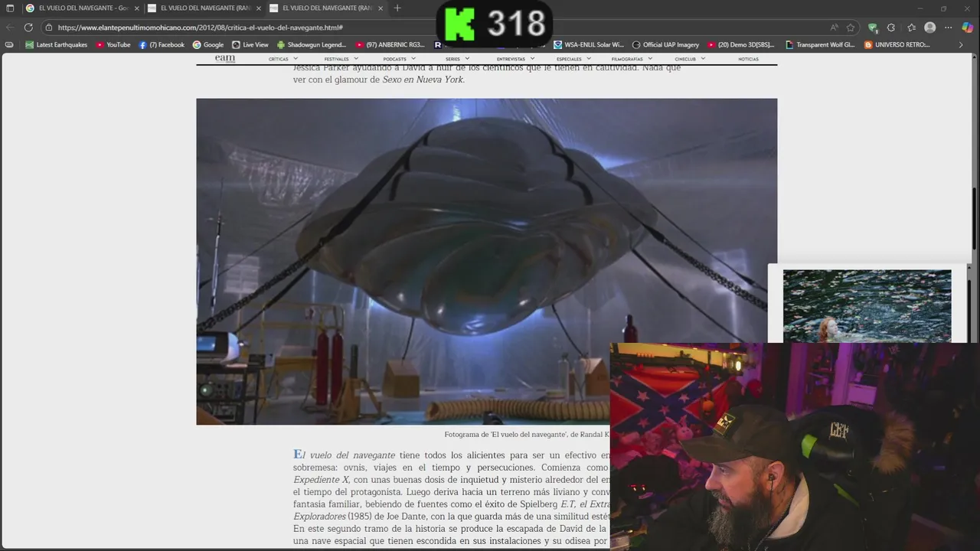Click the eam site logo

point(225,58)
